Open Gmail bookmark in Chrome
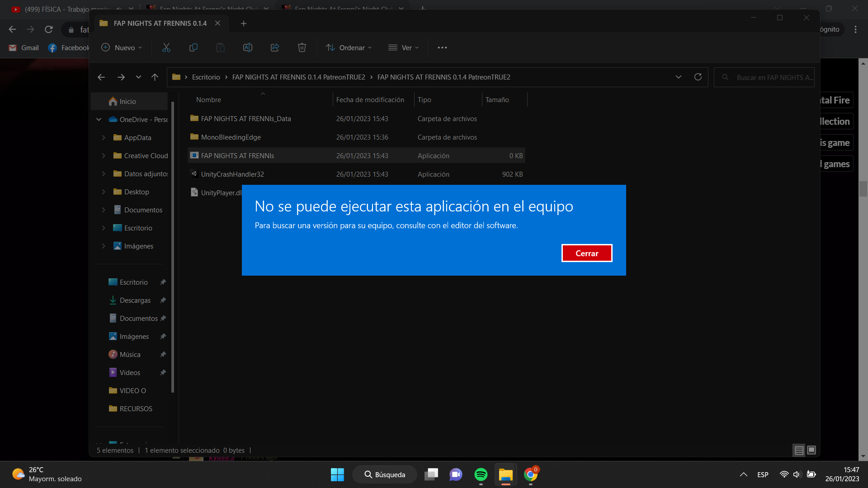This screenshot has height=488, width=868. click(x=24, y=48)
